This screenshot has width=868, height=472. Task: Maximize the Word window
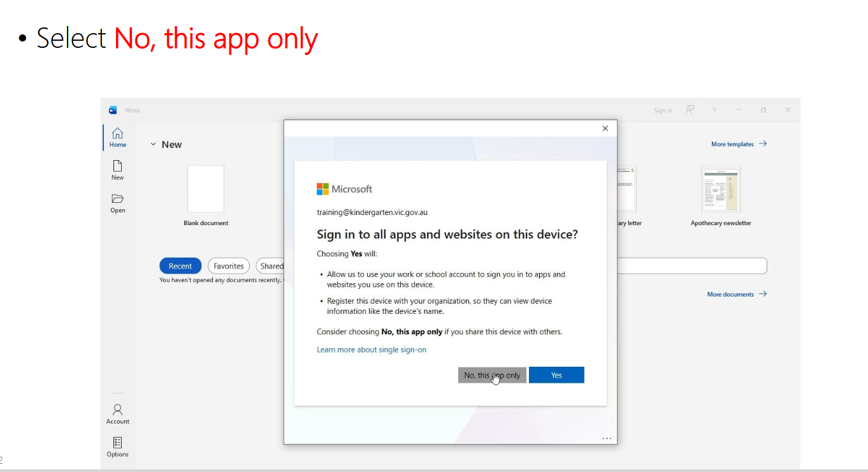pos(763,110)
